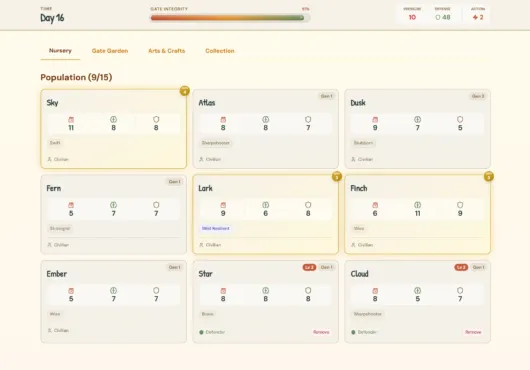Click the Sharpshooter trait tag on Atlas
The image size is (530, 370).
pyautogui.click(x=216, y=143)
